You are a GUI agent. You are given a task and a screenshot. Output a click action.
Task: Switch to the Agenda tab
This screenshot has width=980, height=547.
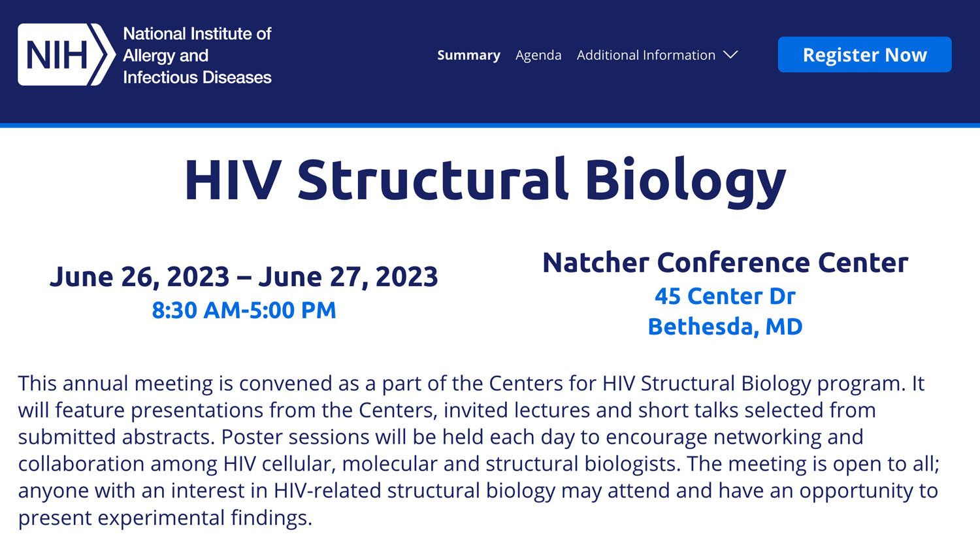coord(538,56)
